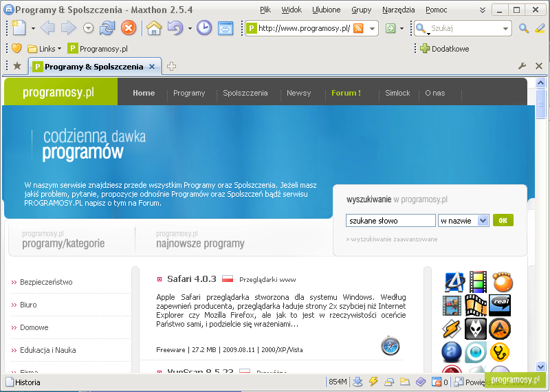Expand the Links favorites folder

pos(45,49)
